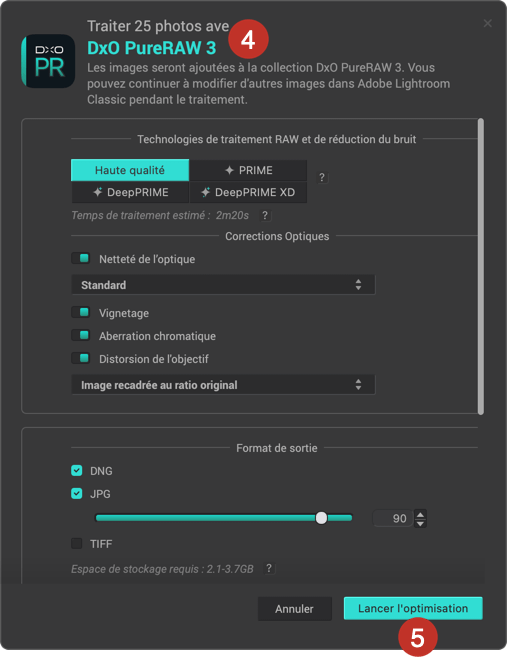Close the dialog with the X icon
Image resolution: width=507 pixels, height=658 pixels.
[x=487, y=23]
